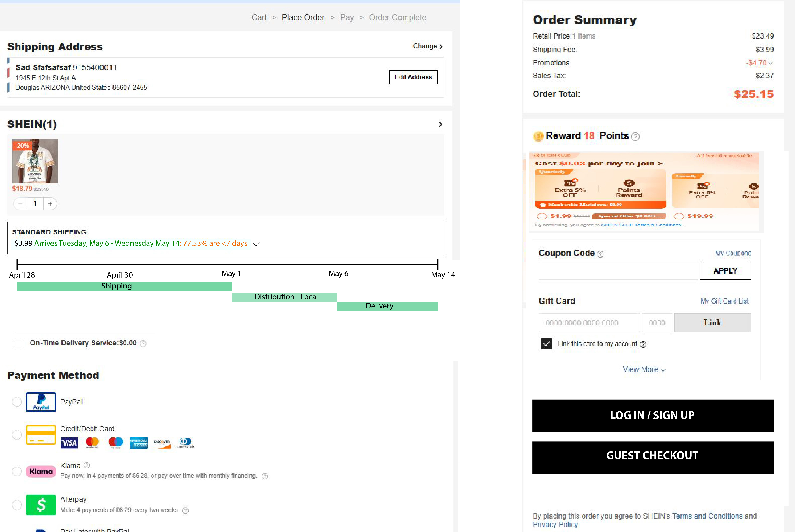Click the GUEST CHECKOUT button
795x532 pixels.
click(x=653, y=457)
